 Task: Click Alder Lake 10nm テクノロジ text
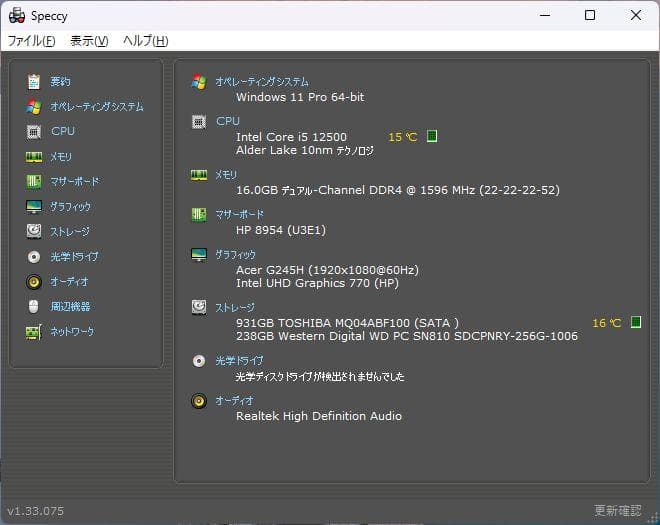pos(305,150)
